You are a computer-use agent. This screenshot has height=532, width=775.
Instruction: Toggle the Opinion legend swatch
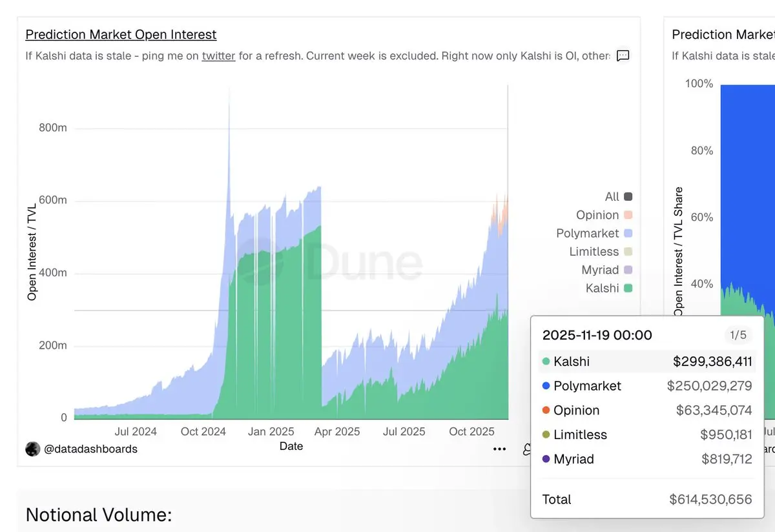click(628, 215)
